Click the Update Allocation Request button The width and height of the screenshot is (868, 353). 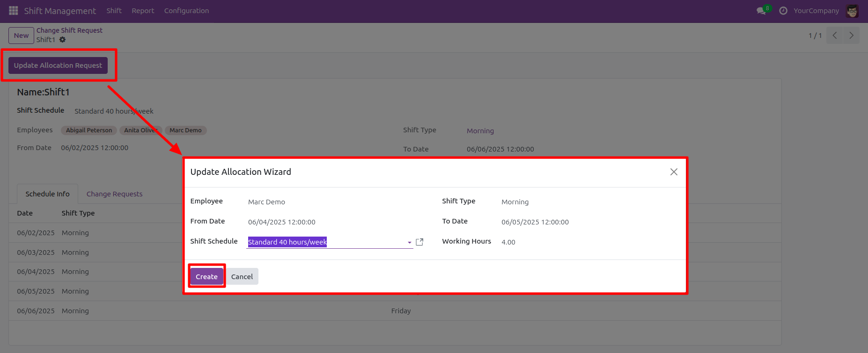pos(58,65)
